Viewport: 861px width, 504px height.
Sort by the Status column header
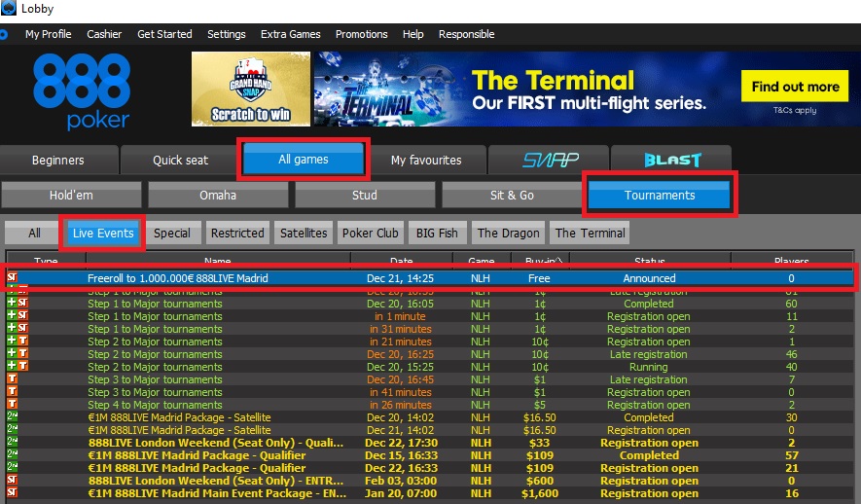(650, 260)
